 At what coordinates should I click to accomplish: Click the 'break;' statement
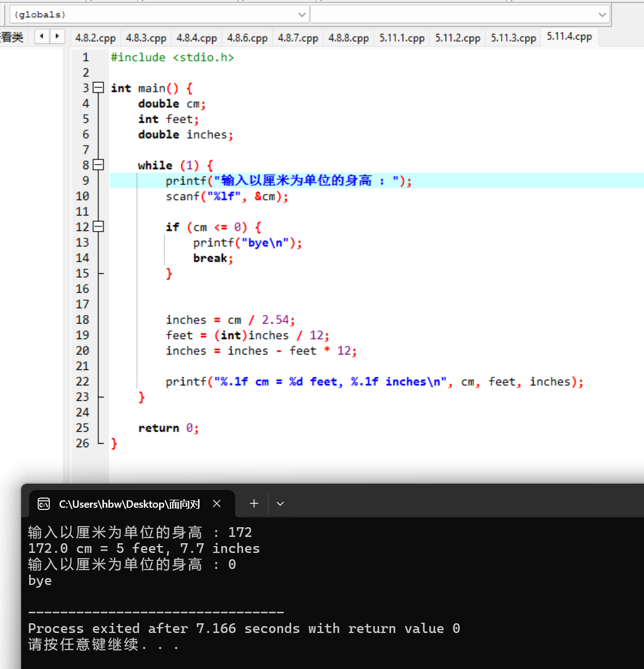click(213, 258)
